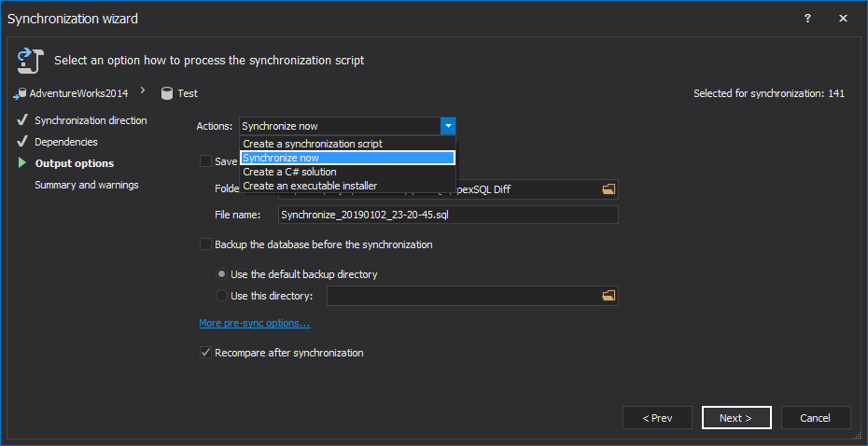Click the AdventureWorks2014 source database icon
Viewport: 868px width, 446px height.
click(21, 93)
